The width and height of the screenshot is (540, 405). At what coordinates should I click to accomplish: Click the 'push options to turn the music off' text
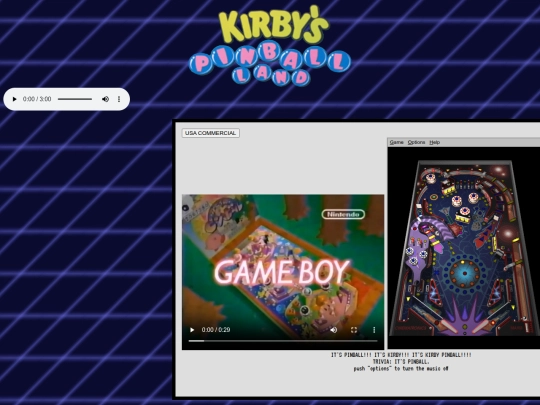(401, 369)
